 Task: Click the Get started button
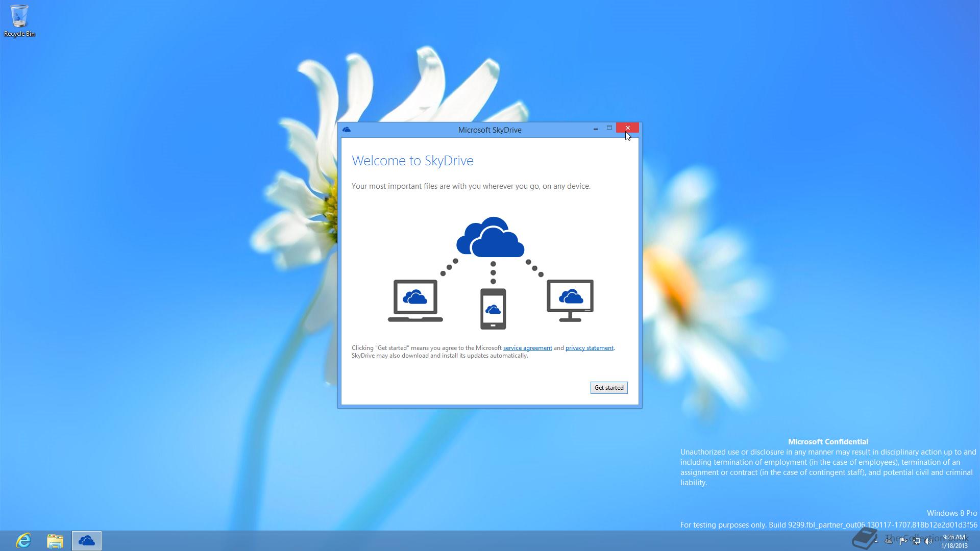coord(609,388)
